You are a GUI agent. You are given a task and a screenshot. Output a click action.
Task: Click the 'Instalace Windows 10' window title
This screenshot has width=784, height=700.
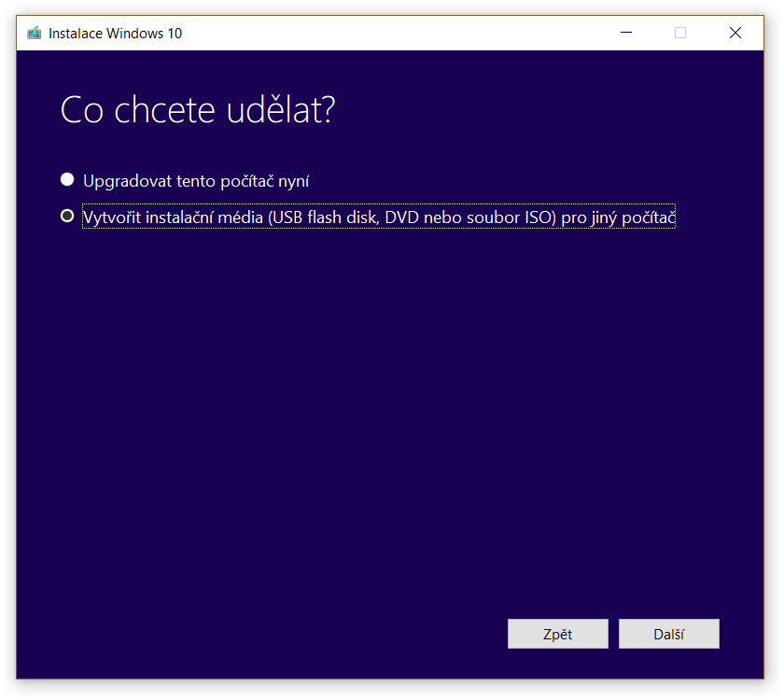coord(115,34)
